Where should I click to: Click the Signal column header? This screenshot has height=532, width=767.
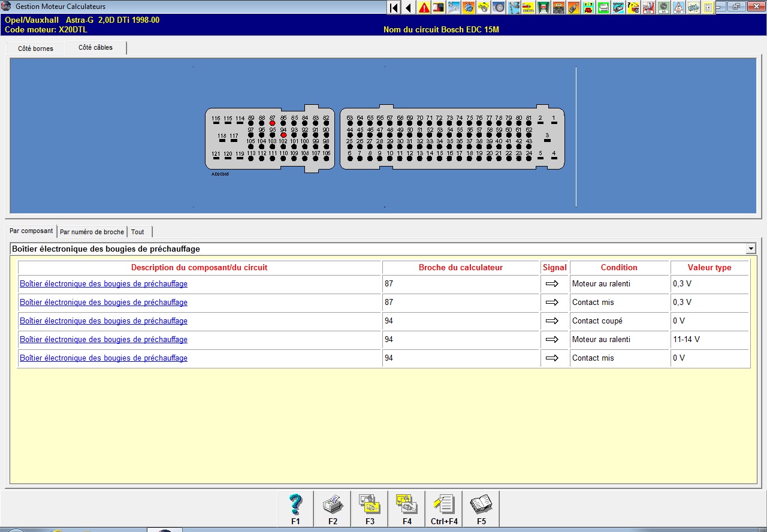coord(554,268)
